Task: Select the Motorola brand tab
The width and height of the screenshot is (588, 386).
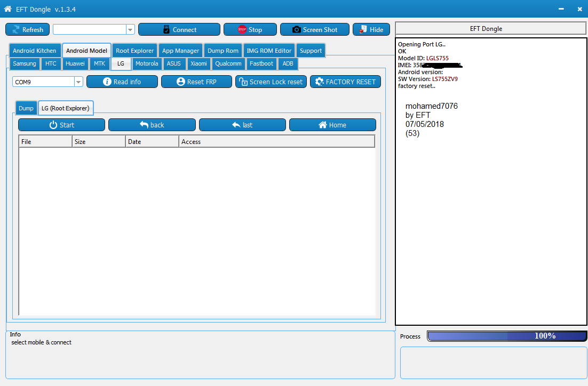Action: coord(147,63)
